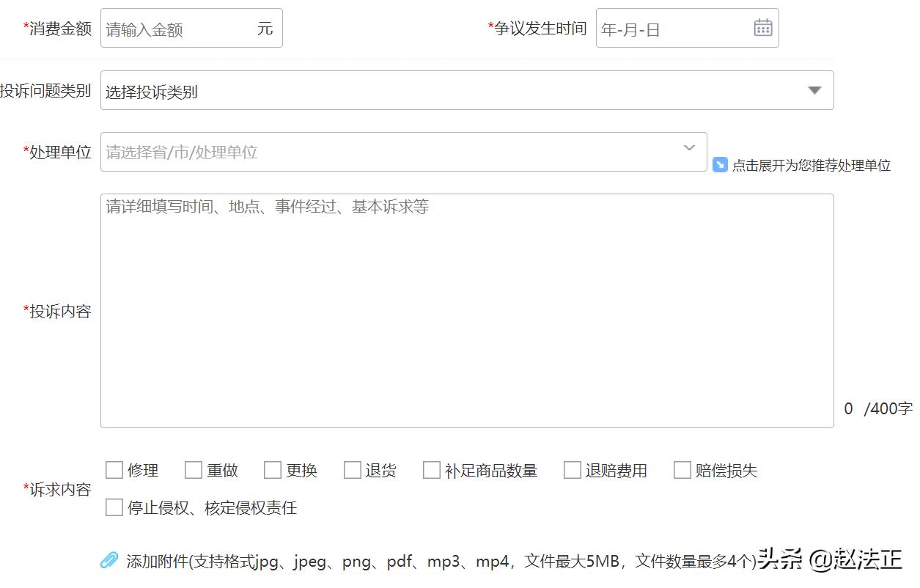Click the paperclip attachment icon
This screenshot has width=920, height=588.
point(108,559)
